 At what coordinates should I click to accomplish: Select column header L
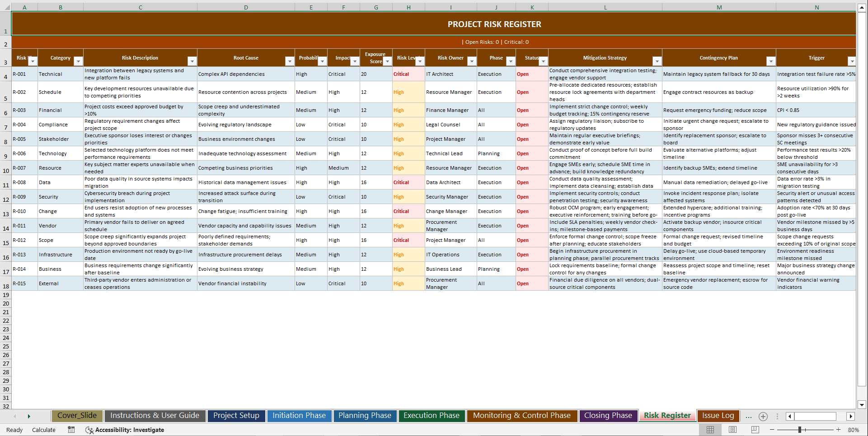coord(605,7)
